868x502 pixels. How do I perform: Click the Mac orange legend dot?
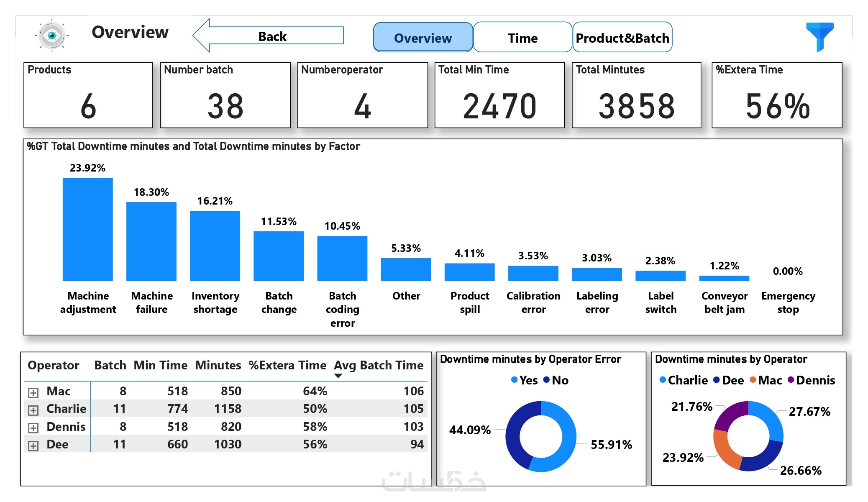pos(753,380)
